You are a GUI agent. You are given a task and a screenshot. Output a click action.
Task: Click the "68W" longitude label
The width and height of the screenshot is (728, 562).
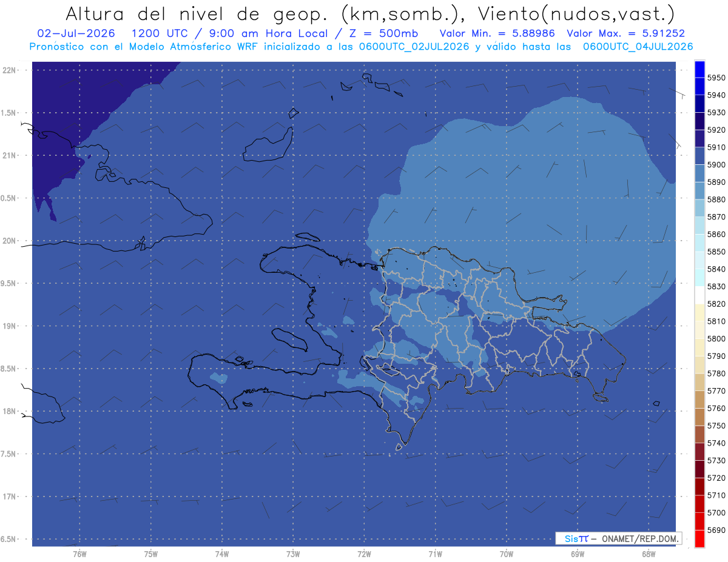click(649, 554)
